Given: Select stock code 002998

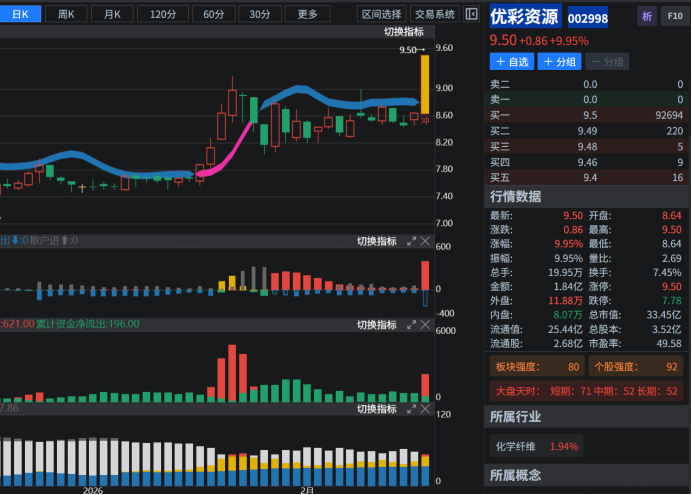Looking at the screenshot, I should click(x=587, y=19).
